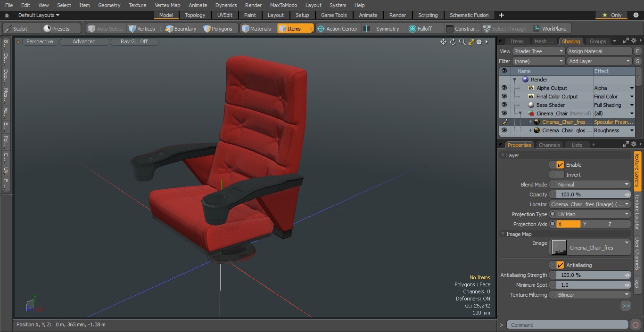Open the Default Layouts dropdown
This screenshot has width=644, height=332.
pos(39,15)
